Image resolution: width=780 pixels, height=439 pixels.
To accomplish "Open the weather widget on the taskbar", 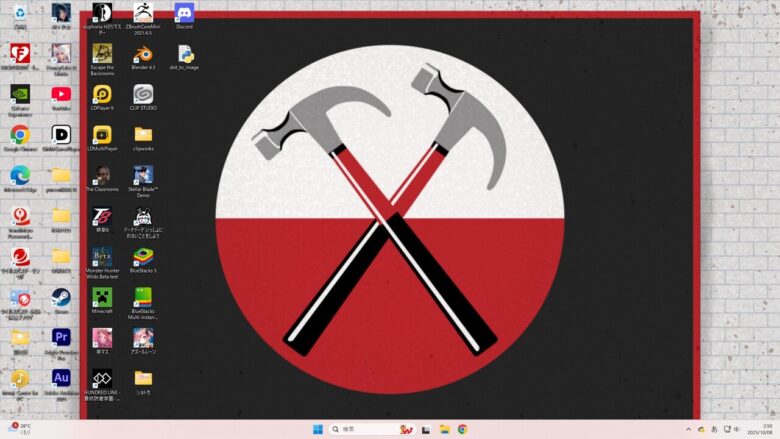I will click(20, 429).
